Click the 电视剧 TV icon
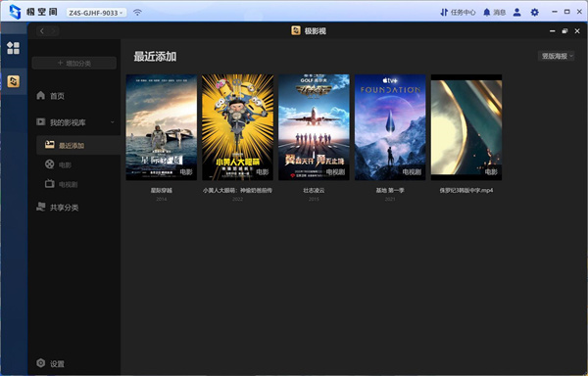 click(x=50, y=183)
